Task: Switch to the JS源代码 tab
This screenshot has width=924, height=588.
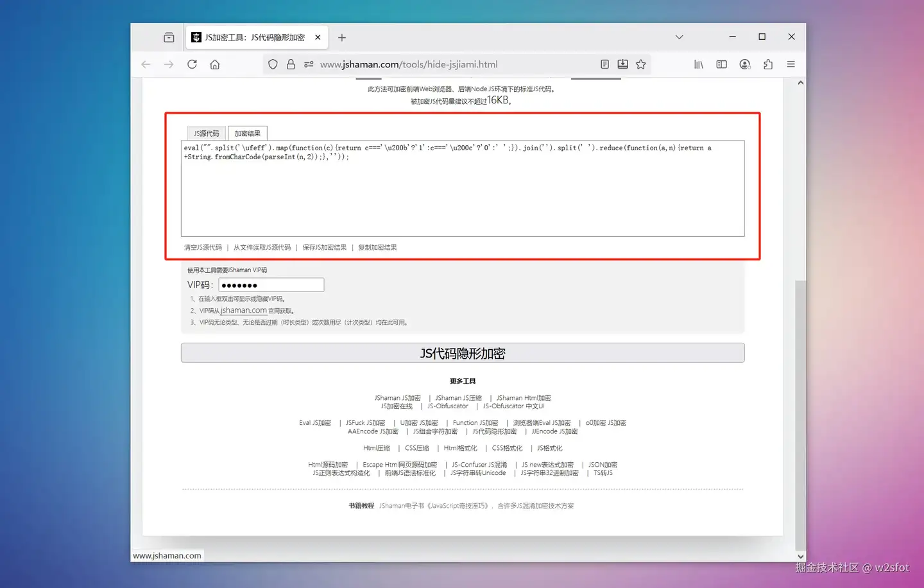Action: coord(207,133)
